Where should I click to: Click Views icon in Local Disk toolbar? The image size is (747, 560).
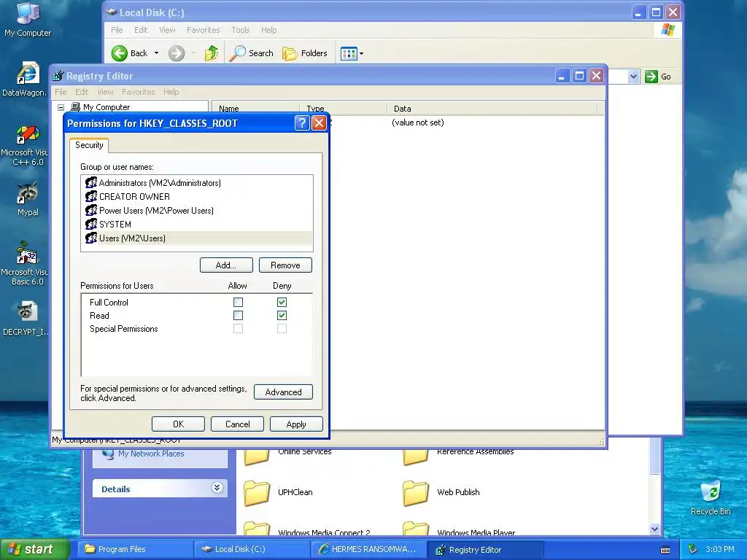[348, 53]
